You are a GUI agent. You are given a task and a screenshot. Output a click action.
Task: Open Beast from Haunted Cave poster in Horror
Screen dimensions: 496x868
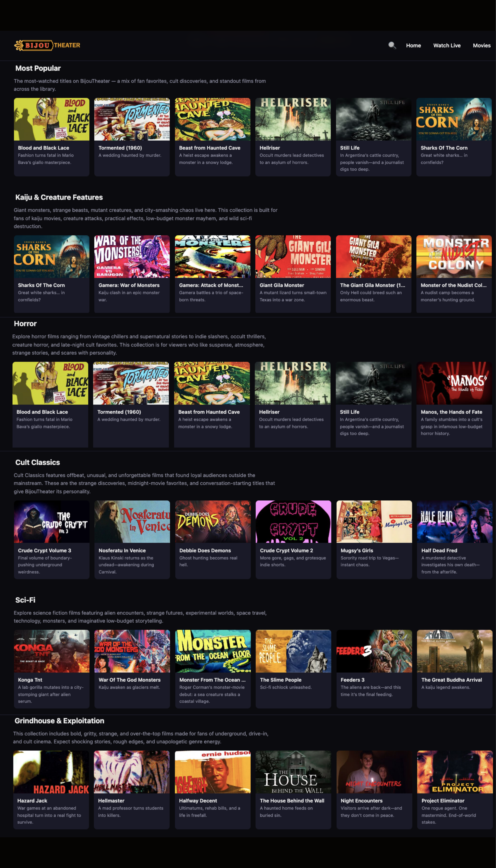pyautogui.click(x=212, y=383)
